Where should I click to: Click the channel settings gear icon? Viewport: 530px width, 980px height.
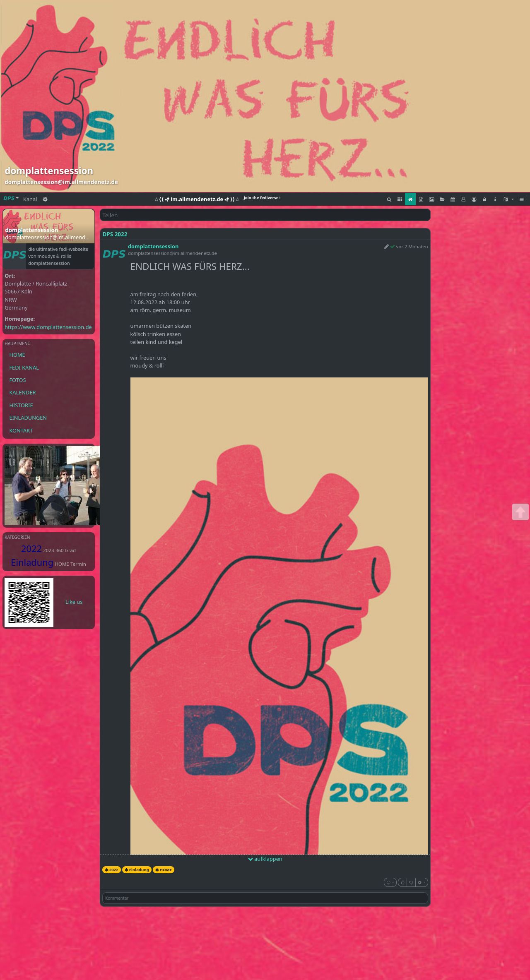[x=45, y=199]
